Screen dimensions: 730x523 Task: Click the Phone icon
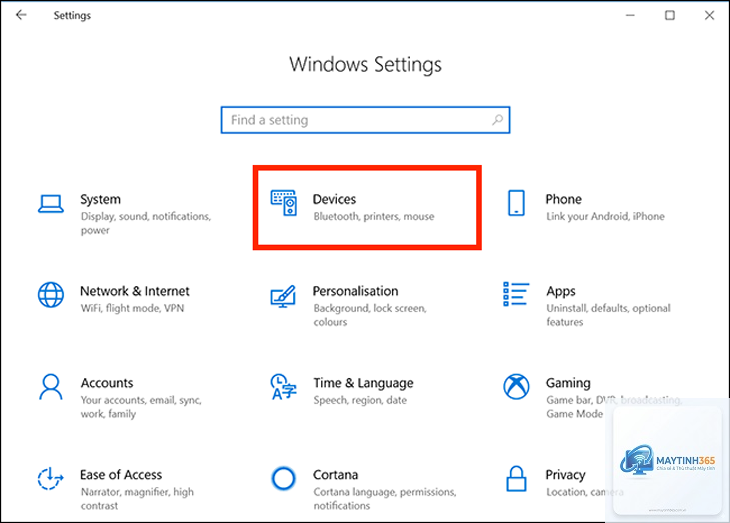[x=516, y=203]
